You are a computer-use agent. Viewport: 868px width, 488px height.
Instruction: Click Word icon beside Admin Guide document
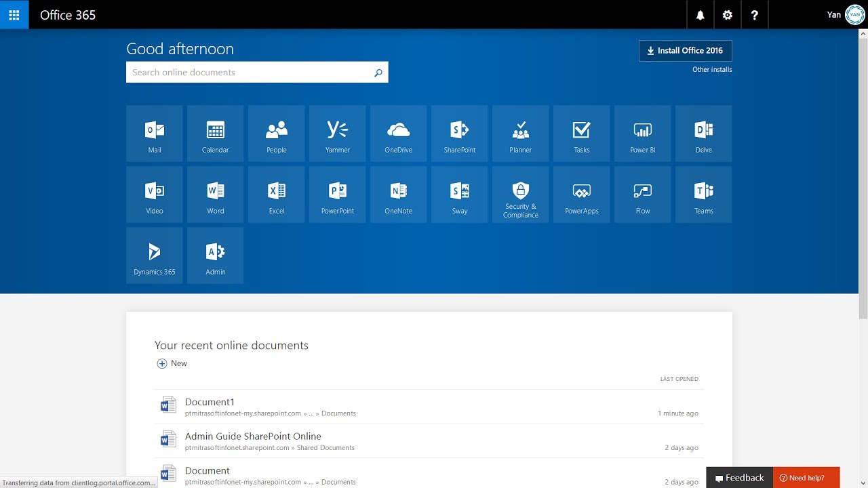pos(168,439)
